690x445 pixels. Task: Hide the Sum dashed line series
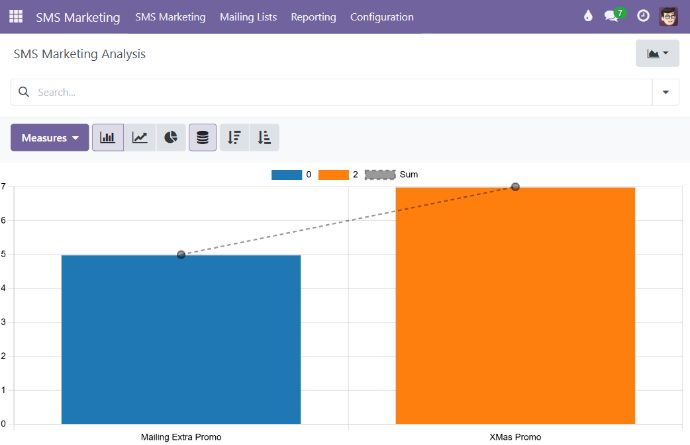380,175
